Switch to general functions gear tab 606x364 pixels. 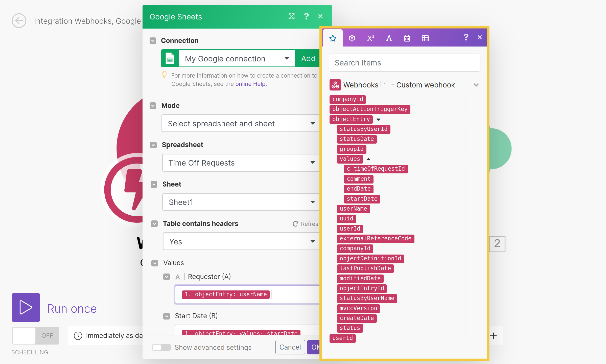click(x=352, y=38)
